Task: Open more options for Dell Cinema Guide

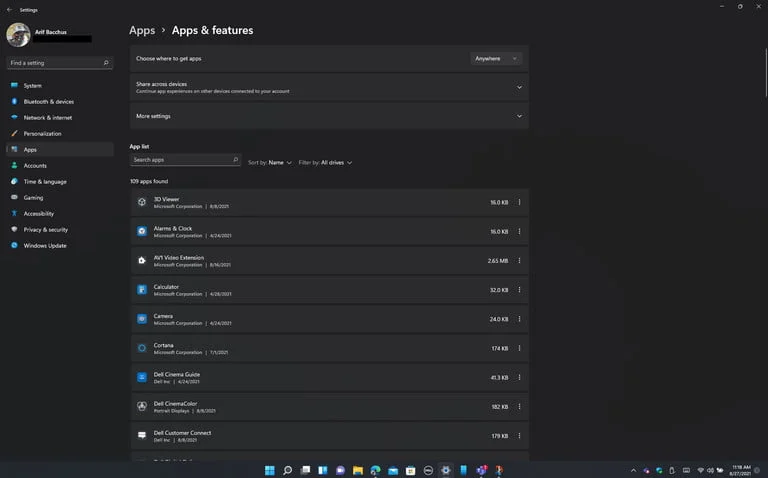Action: click(519, 377)
